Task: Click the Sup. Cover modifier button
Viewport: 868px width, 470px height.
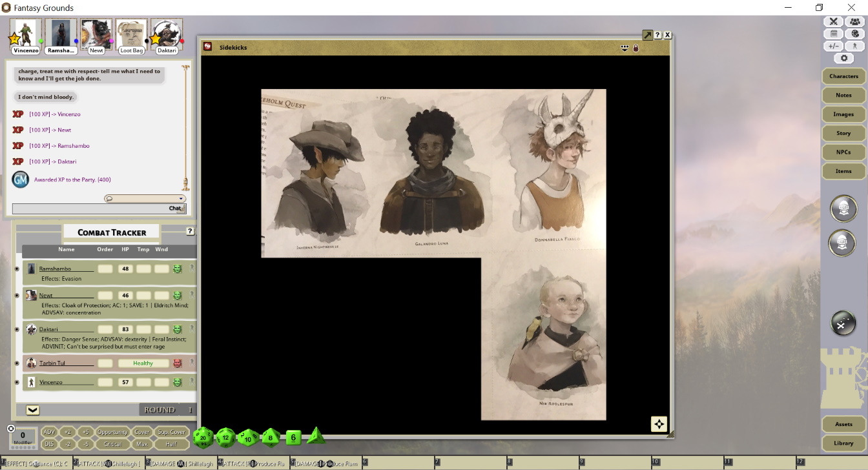Action: tap(171, 432)
